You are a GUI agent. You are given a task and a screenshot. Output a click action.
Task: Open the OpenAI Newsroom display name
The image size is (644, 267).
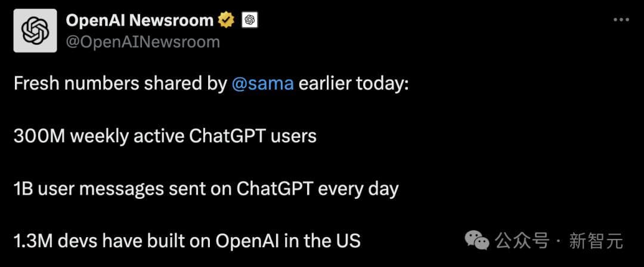click(140, 20)
